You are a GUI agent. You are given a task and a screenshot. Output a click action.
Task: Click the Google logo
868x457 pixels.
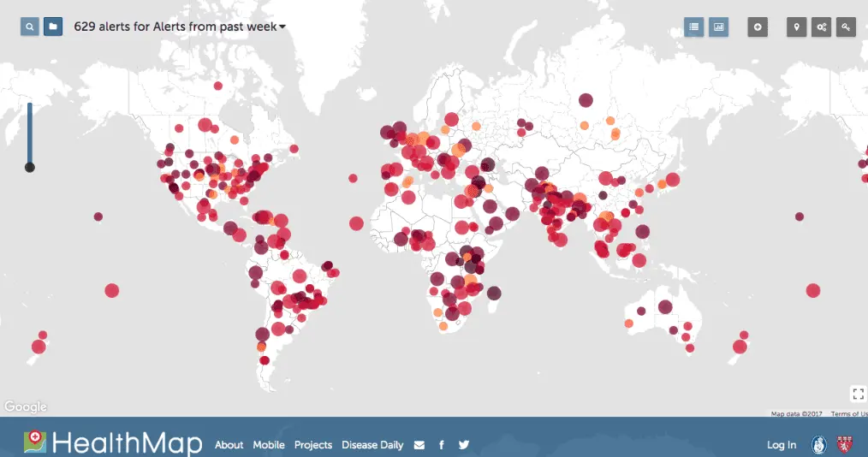tap(26, 407)
